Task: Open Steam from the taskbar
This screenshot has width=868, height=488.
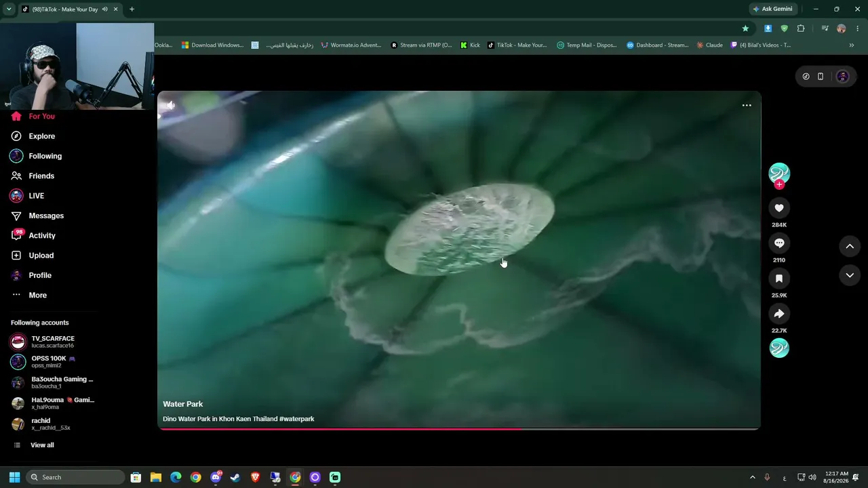Action: (x=235, y=477)
